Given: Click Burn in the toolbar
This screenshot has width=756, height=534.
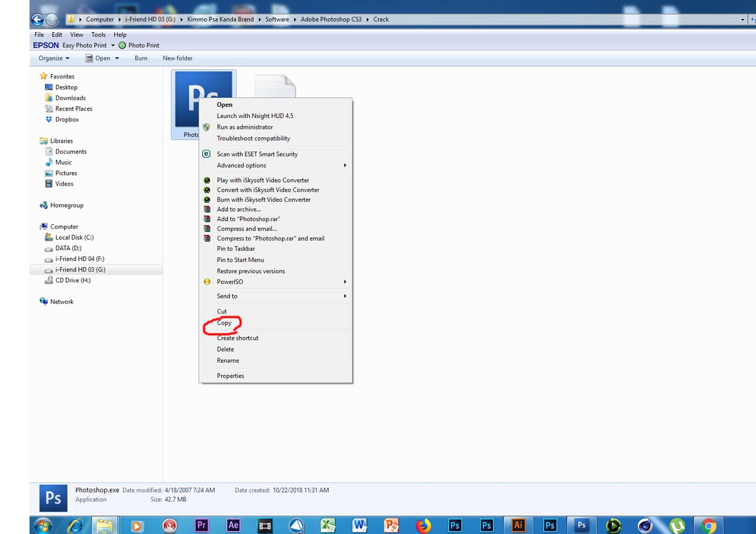Looking at the screenshot, I should click(141, 58).
